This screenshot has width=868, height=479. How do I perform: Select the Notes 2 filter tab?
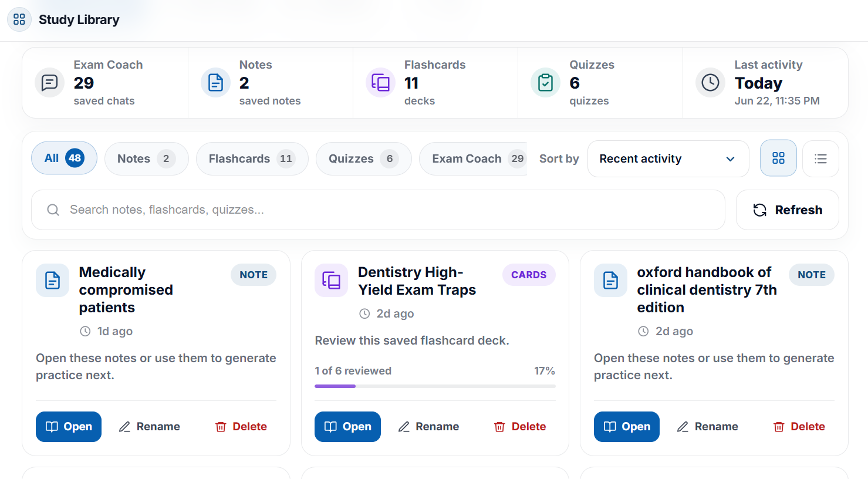(x=147, y=158)
